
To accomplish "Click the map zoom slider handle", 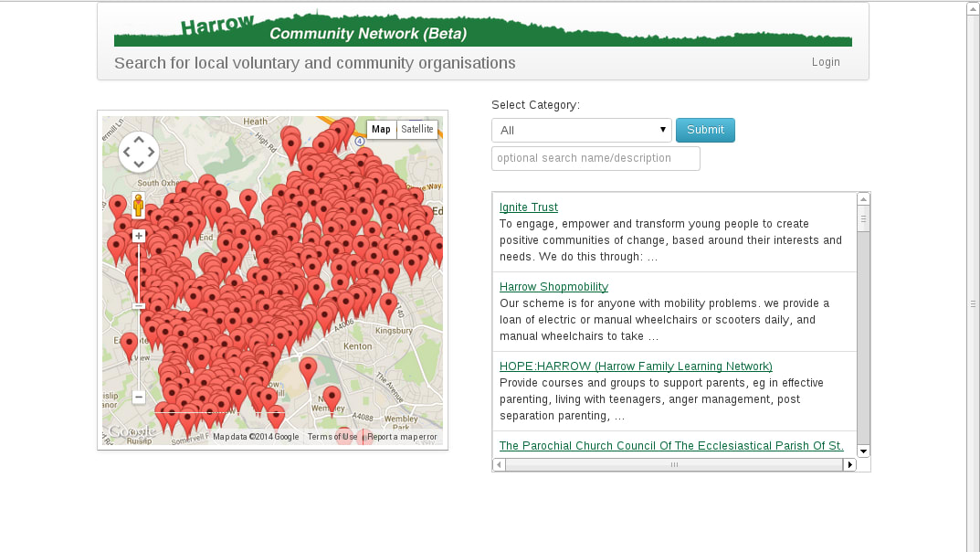I will click(x=139, y=305).
